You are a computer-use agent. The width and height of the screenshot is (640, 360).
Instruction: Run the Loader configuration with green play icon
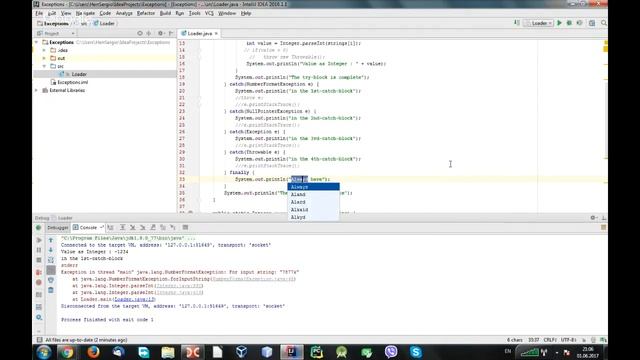(x=559, y=23)
